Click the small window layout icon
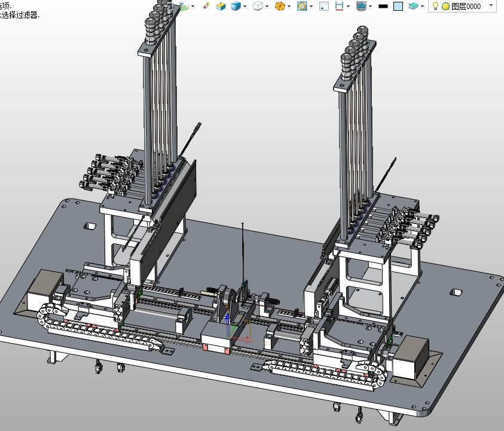 tap(324, 6)
